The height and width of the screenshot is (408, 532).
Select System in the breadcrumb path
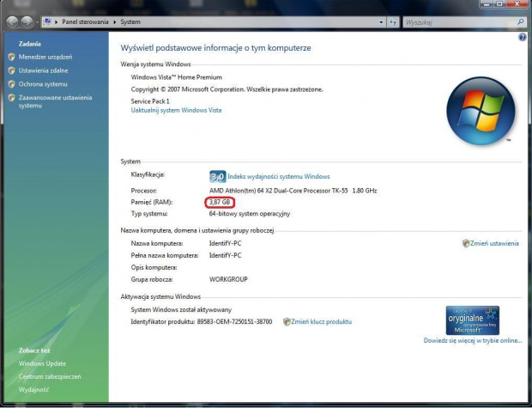click(130, 22)
